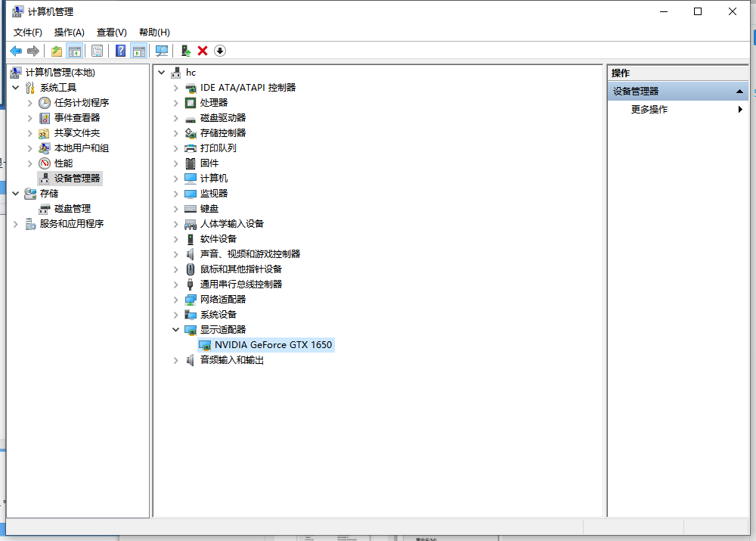
Task: Expand the 显示适配器 category arrow
Action: (x=176, y=330)
